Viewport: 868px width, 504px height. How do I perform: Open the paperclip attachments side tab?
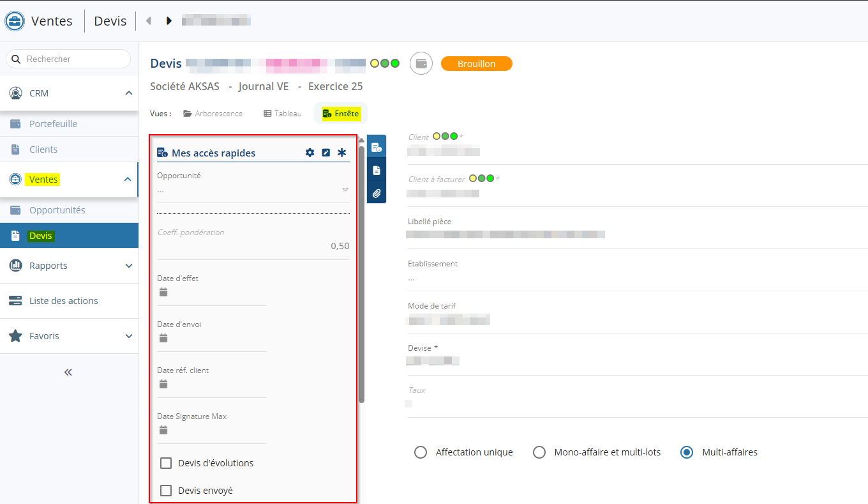pyautogui.click(x=377, y=193)
